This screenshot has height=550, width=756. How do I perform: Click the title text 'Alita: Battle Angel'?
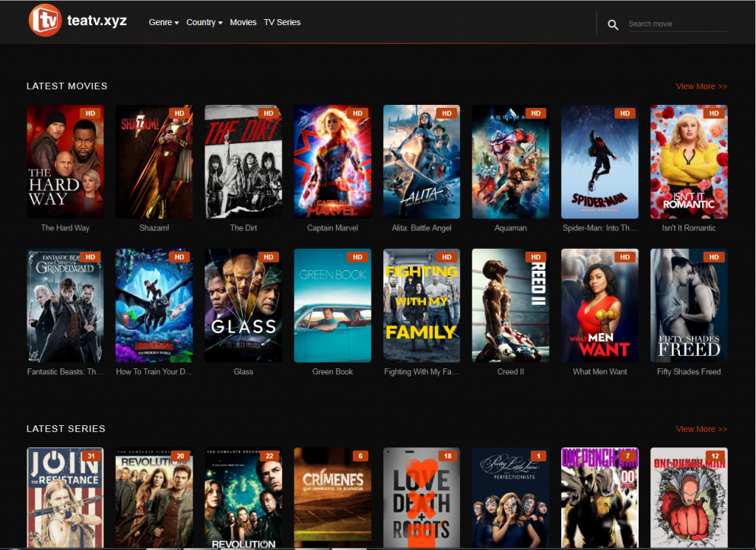click(x=422, y=228)
